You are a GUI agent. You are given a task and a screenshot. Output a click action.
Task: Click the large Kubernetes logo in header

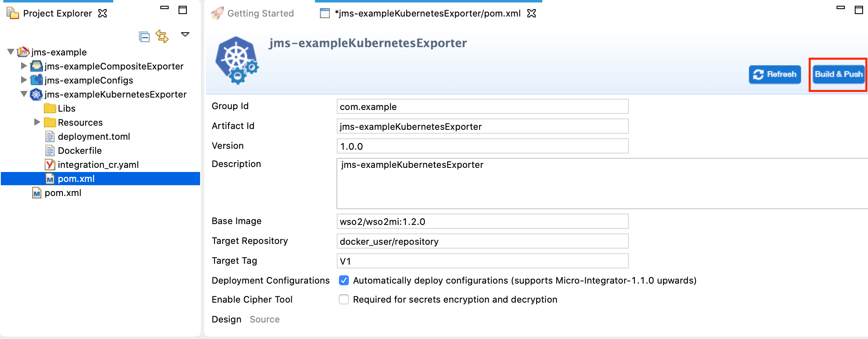click(237, 60)
